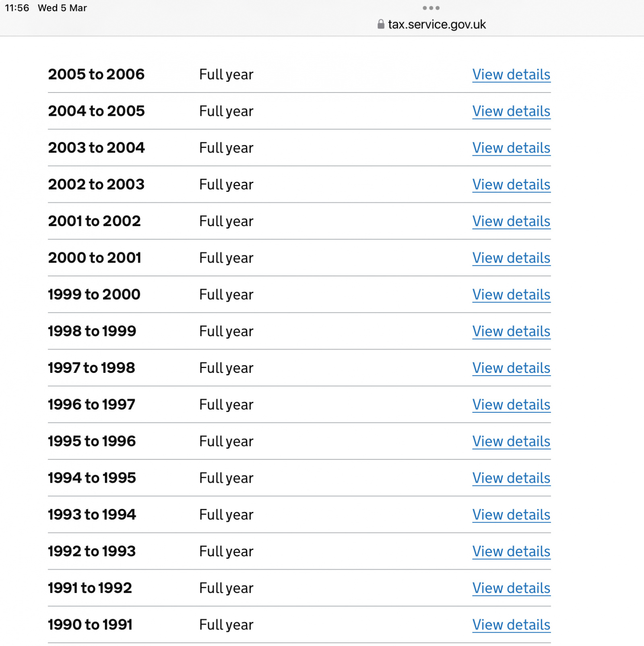View details for 1999 to 2000

(511, 294)
